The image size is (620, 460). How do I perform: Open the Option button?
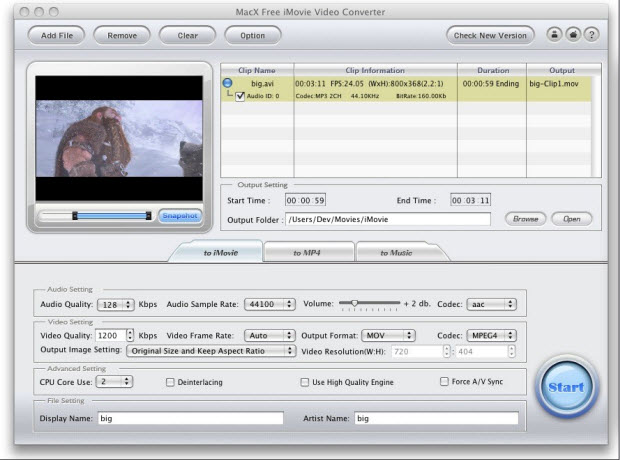[x=253, y=36]
